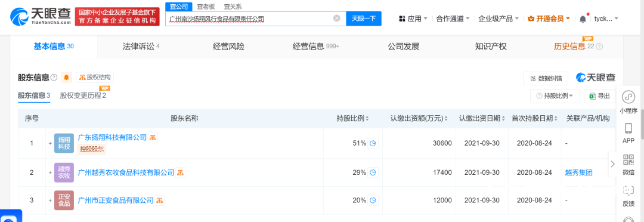Select the 经营风险 tab
The width and height of the screenshot is (644, 222).
[229, 47]
